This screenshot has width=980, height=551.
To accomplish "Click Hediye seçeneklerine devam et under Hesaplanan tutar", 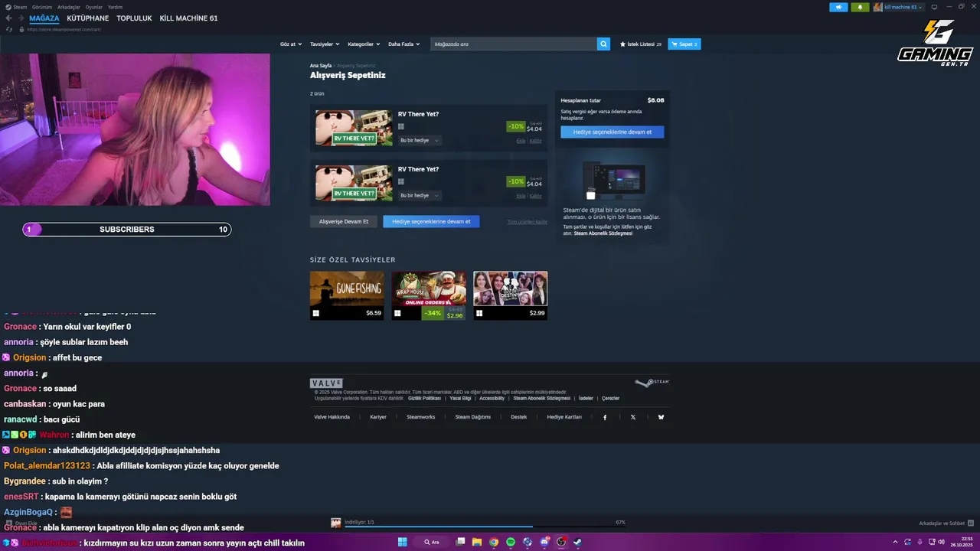I will 612,132.
